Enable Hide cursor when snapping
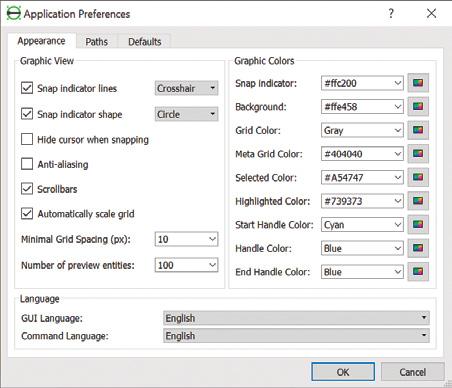This screenshot has height=388, width=452. (27, 139)
